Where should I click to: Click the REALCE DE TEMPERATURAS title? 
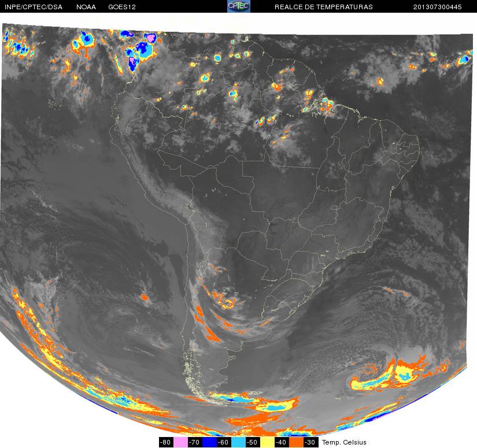(324, 7)
